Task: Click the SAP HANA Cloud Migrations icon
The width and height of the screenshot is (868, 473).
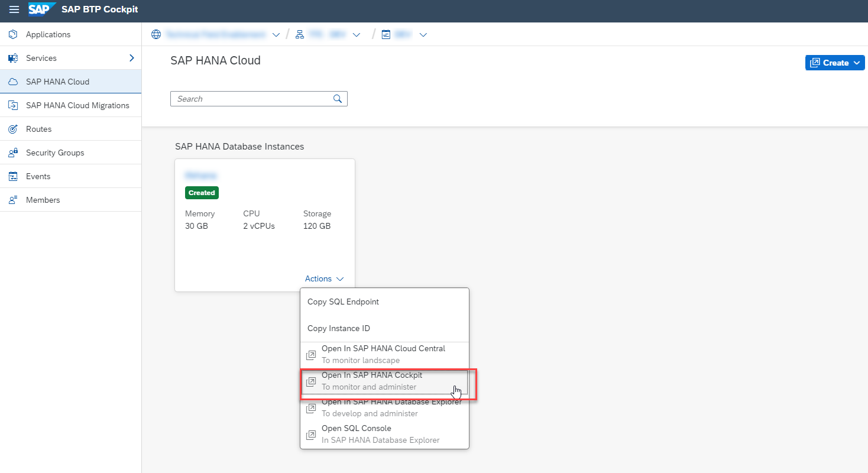Action: point(13,105)
